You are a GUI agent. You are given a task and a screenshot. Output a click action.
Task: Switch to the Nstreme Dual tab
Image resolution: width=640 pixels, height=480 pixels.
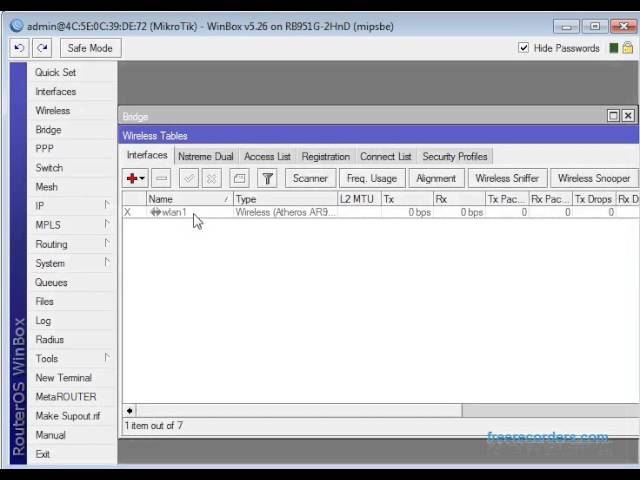pos(206,157)
